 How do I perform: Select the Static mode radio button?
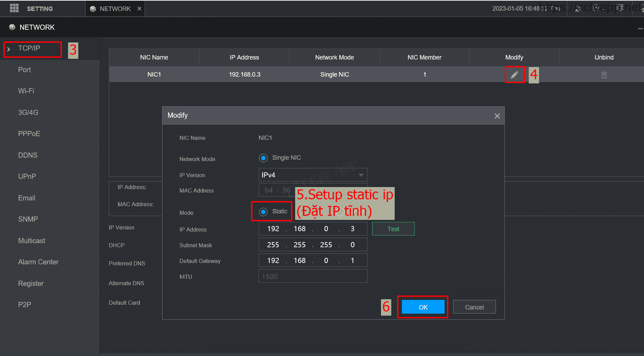tap(263, 212)
